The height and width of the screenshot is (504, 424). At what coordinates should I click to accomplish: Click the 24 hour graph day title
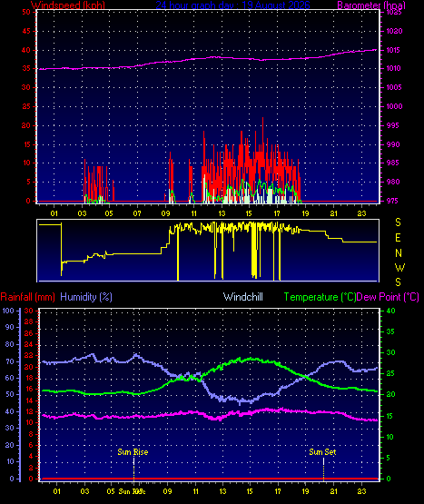pyautogui.click(x=232, y=5)
